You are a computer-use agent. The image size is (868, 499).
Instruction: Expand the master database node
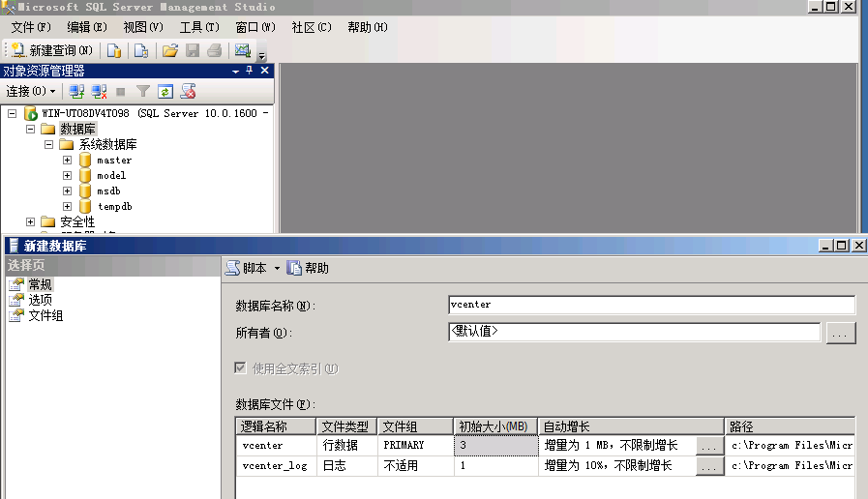tap(67, 160)
